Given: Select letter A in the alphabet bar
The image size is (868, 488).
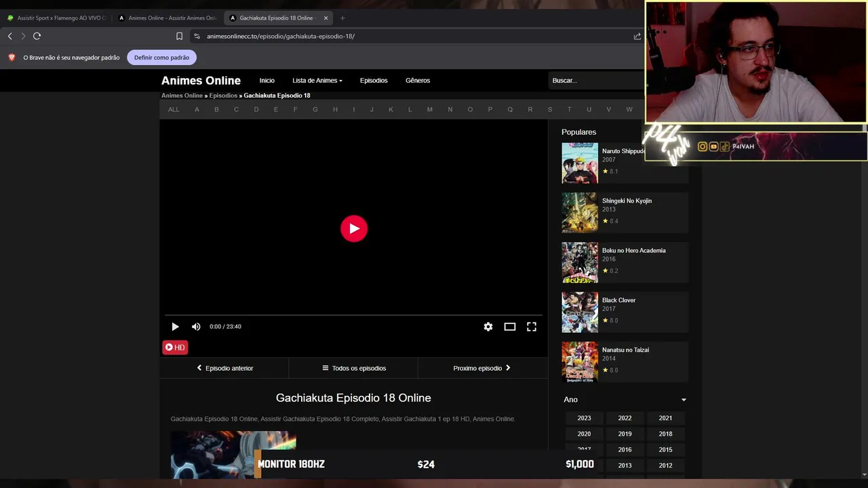Looking at the screenshot, I should point(197,109).
